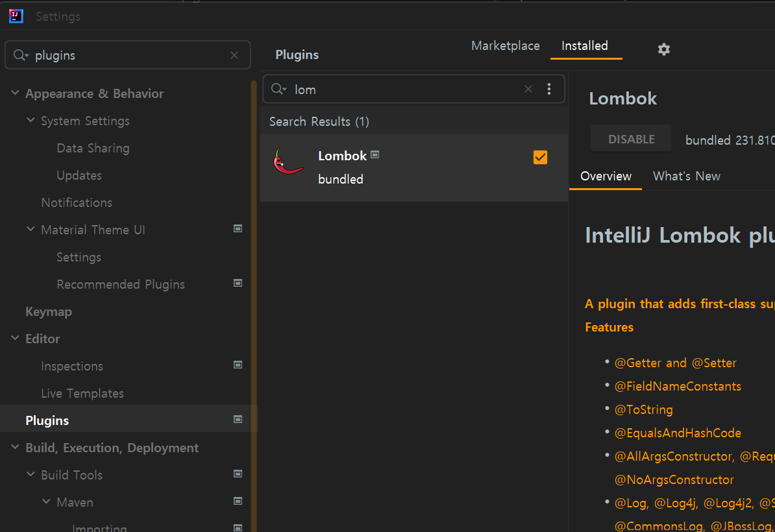Click project-level icon beside Maven

click(x=238, y=501)
